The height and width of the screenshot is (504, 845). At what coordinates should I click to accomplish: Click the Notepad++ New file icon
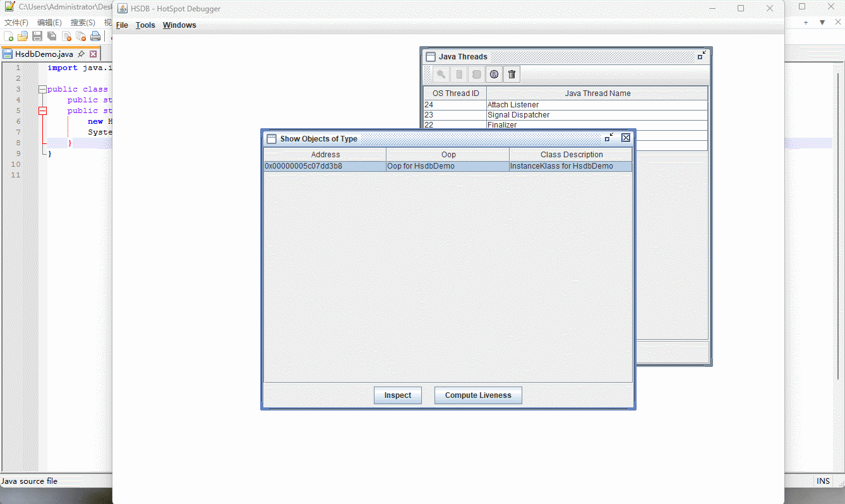pyautogui.click(x=9, y=37)
